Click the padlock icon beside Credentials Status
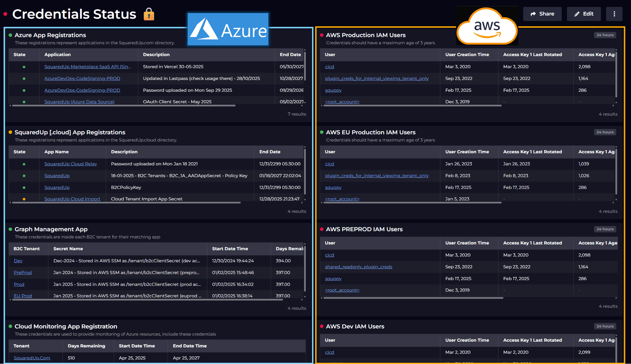 (x=149, y=14)
